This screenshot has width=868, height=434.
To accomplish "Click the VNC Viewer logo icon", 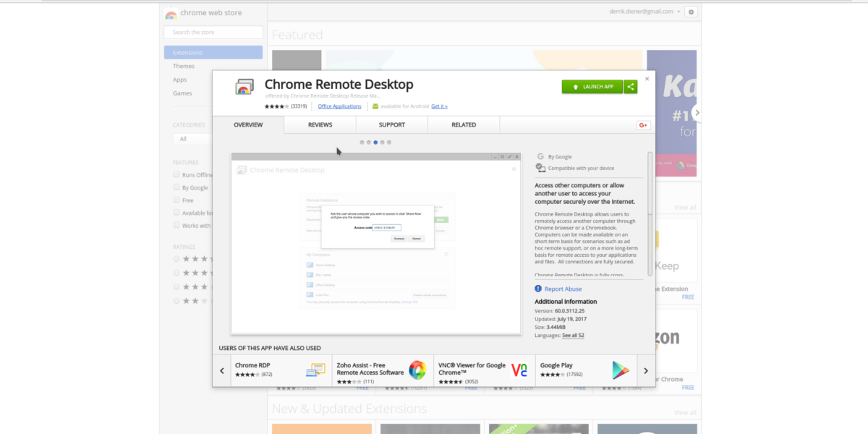I will (x=519, y=370).
